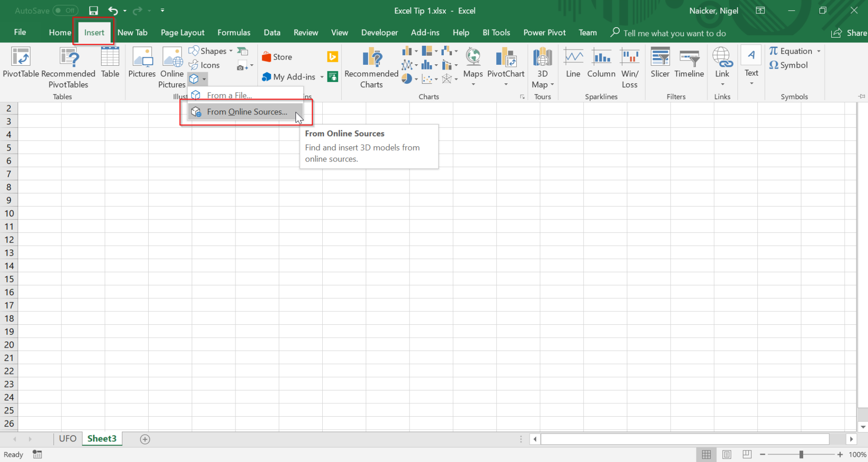Open the Shapes dropdown

[x=211, y=50]
